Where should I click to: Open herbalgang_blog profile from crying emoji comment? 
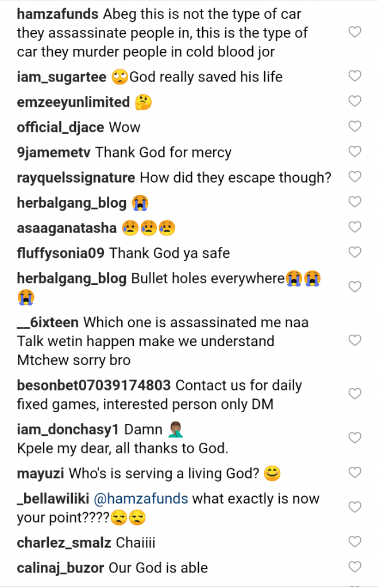click(x=71, y=202)
